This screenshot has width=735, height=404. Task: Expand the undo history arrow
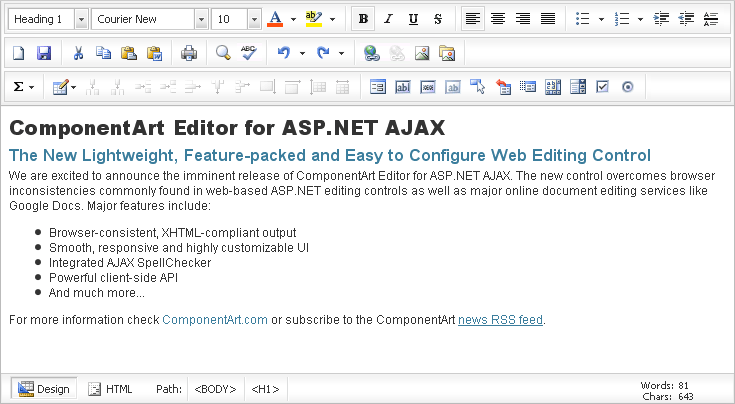click(x=302, y=53)
